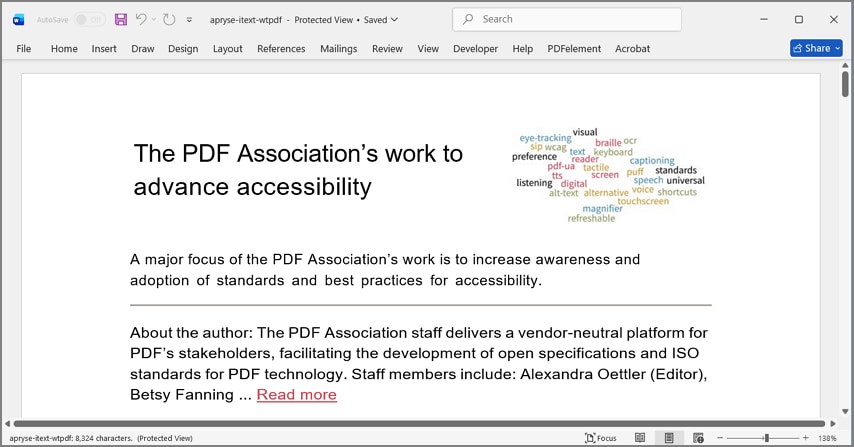Click the Protected View status bar label

[x=165, y=438]
